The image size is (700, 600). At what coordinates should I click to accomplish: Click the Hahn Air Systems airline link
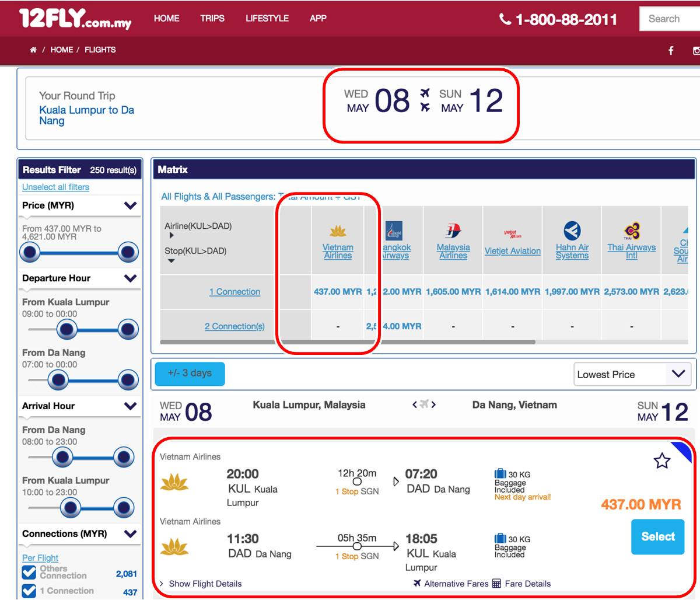tap(572, 252)
